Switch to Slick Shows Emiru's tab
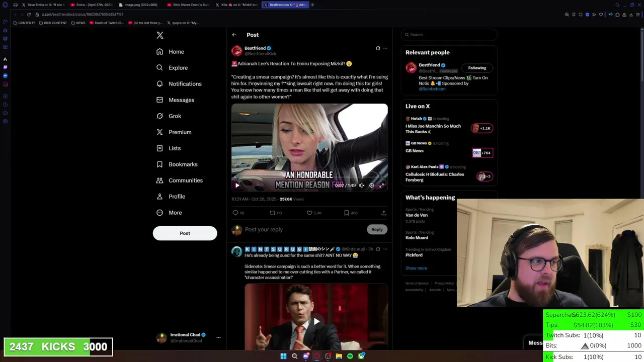This screenshot has height=362, width=644. [188, 5]
